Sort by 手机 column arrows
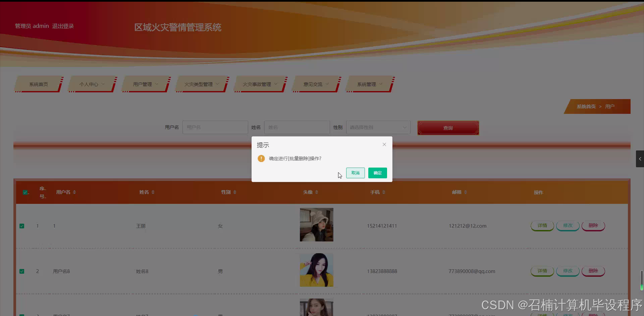The height and width of the screenshot is (316, 644). pyautogui.click(x=384, y=192)
